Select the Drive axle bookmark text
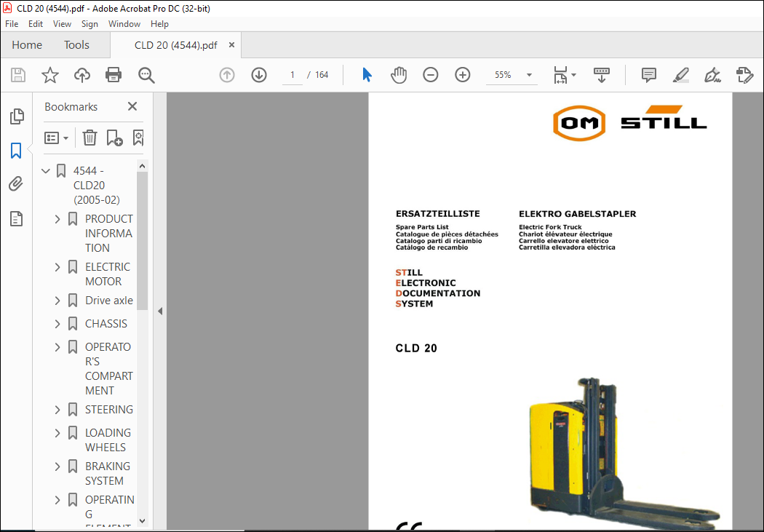This screenshot has height=532, width=764. tap(109, 301)
